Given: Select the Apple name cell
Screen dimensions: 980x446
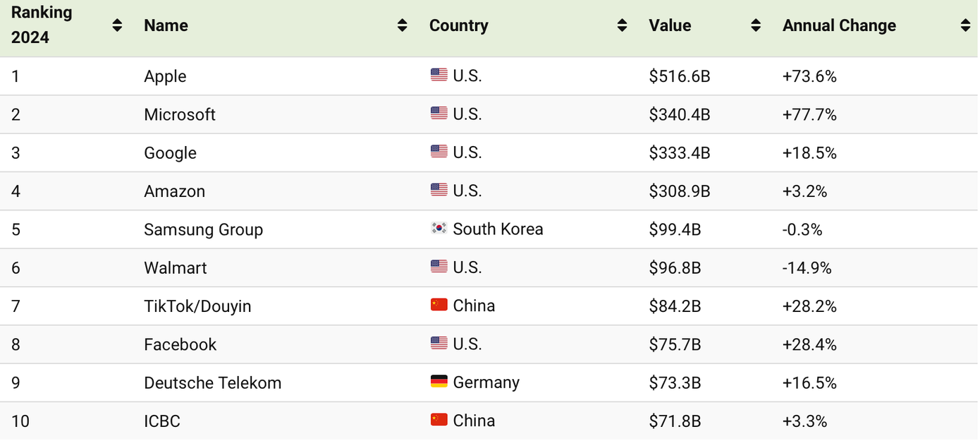Looking at the screenshot, I should coord(165,76).
